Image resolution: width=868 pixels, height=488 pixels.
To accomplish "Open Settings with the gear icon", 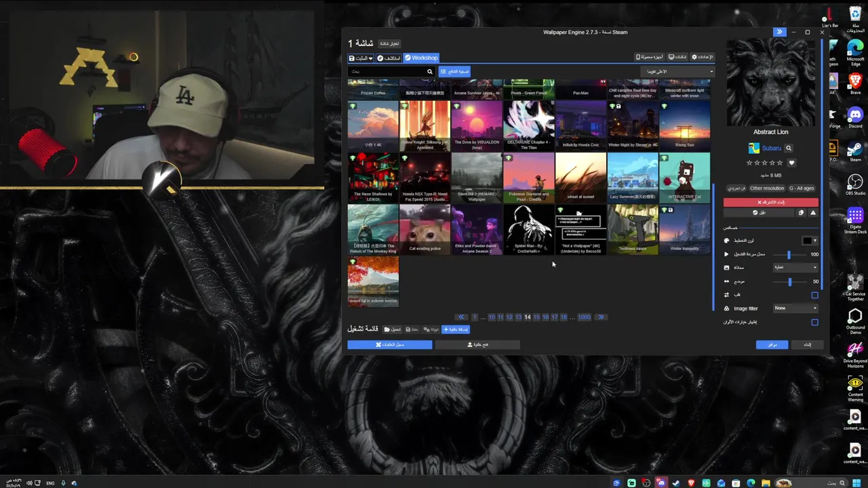I will coord(702,57).
